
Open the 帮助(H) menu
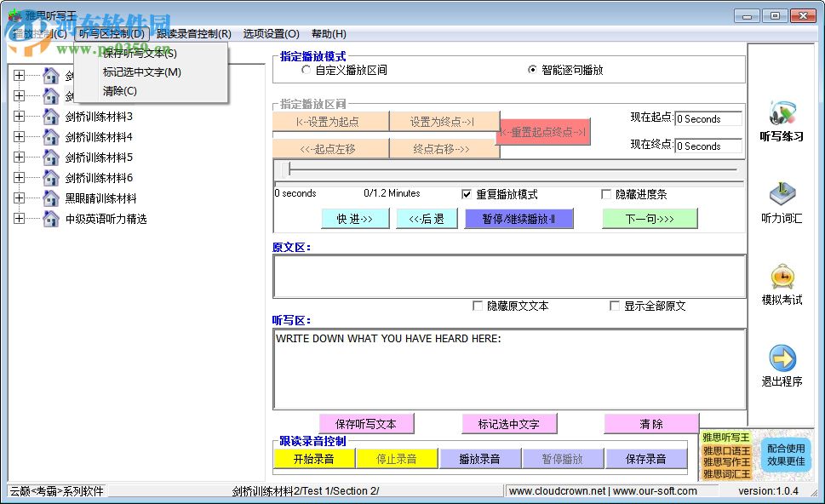click(329, 34)
